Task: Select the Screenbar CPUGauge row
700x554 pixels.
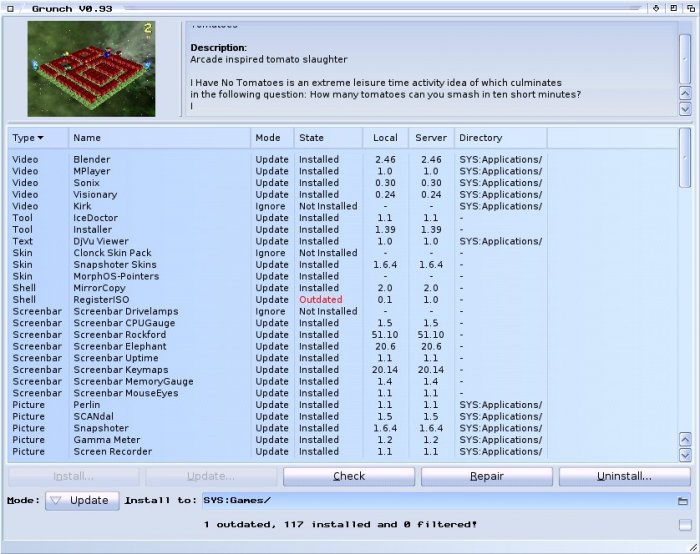Action: click(x=343, y=323)
